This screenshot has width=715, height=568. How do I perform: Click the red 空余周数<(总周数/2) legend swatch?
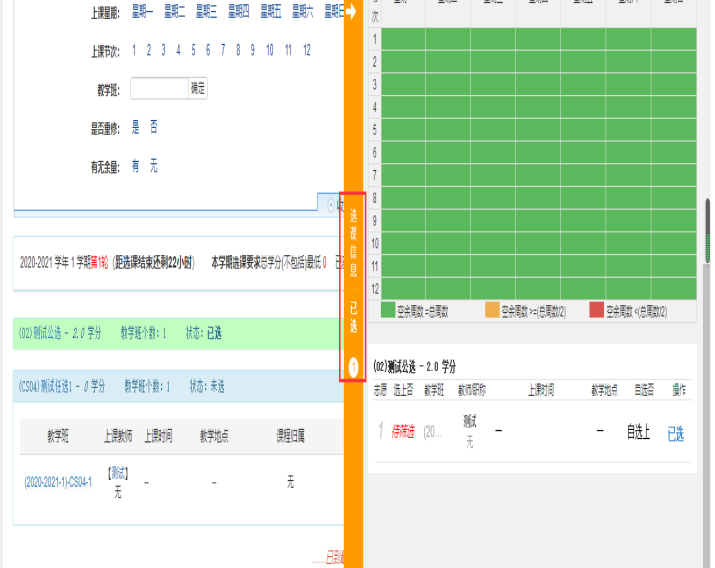pos(596,310)
